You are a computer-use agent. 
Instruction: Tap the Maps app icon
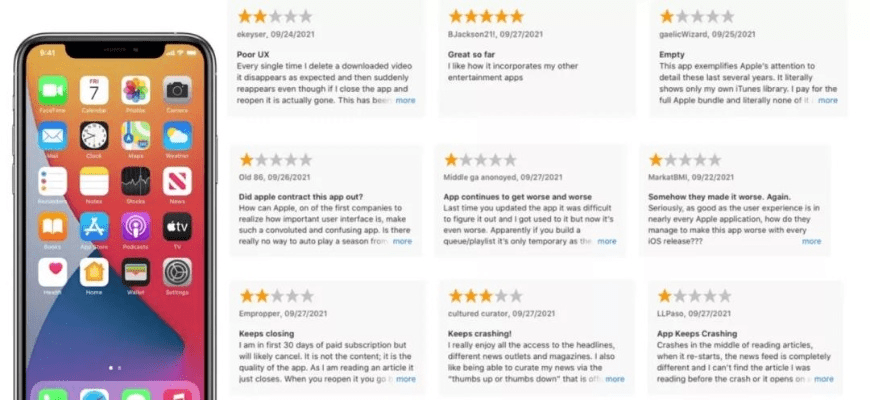135,135
